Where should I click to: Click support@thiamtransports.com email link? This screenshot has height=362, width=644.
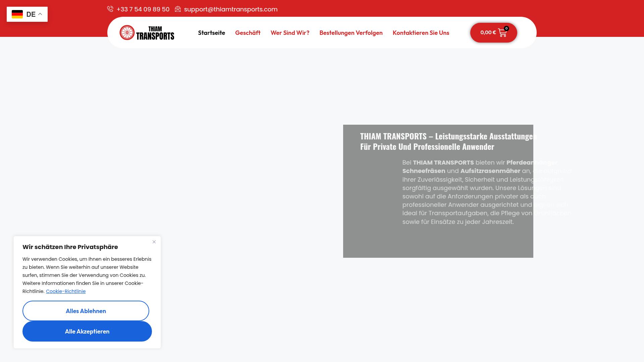coord(231,9)
